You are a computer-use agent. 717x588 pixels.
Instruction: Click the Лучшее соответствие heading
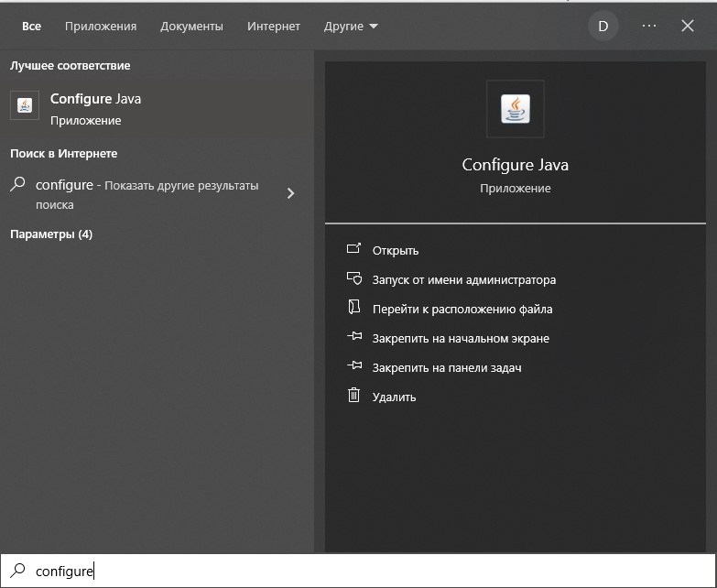[70, 66]
